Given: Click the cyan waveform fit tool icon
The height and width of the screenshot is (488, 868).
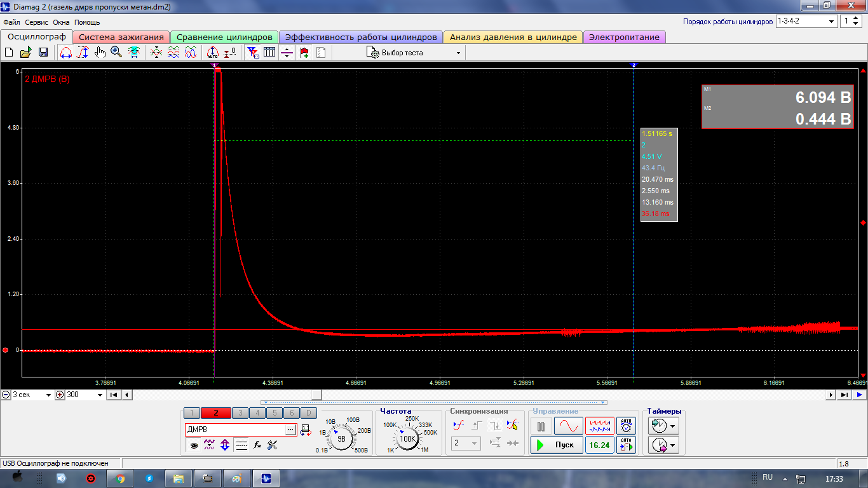Looking at the screenshot, I should pos(133,53).
